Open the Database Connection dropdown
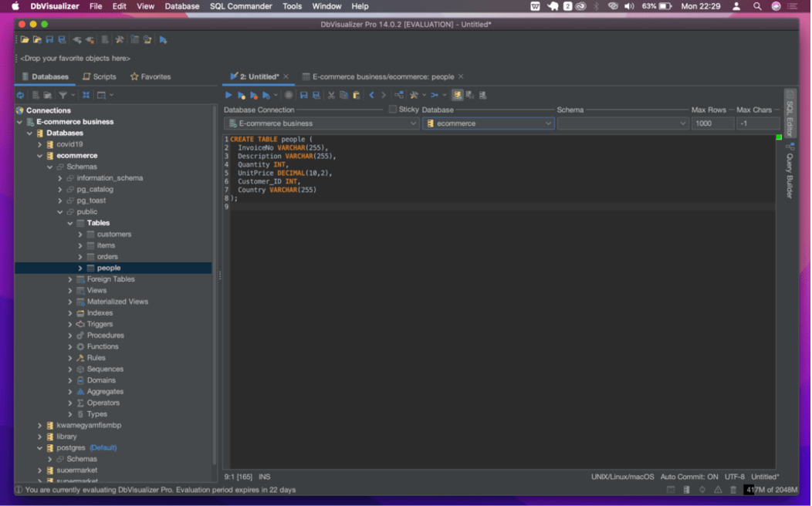 (x=322, y=123)
